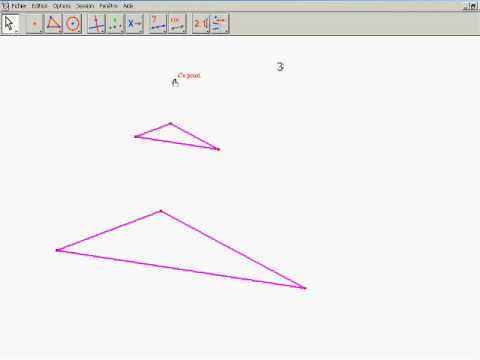Viewport: 480px width, 360px height.
Task: Select the bottom side of the large triangle
Action: tap(181, 269)
